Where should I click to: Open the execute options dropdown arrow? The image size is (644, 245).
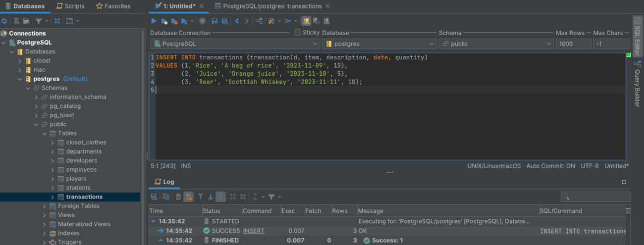click(192, 21)
